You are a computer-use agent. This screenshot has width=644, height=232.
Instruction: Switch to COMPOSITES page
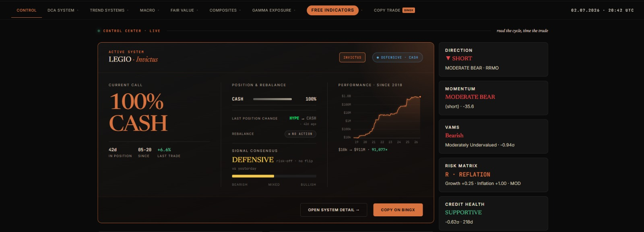(223, 10)
